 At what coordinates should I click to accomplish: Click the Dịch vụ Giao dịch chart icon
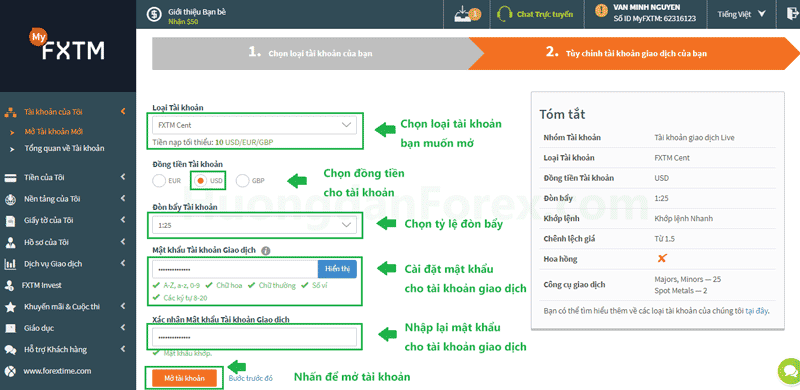pyautogui.click(x=10, y=264)
